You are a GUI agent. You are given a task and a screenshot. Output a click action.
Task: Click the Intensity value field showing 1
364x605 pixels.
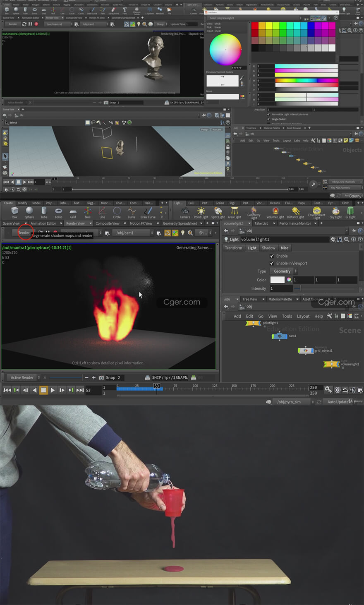[x=281, y=288]
